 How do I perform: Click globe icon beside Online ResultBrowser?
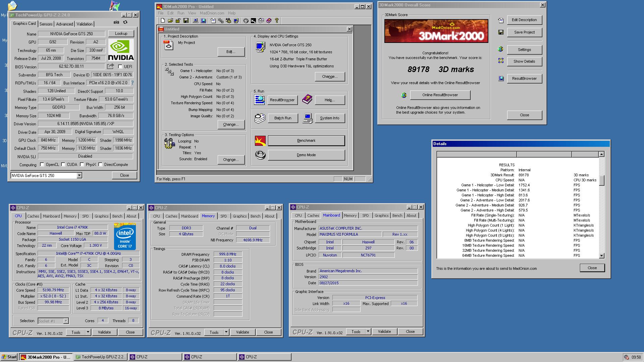[404, 95]
